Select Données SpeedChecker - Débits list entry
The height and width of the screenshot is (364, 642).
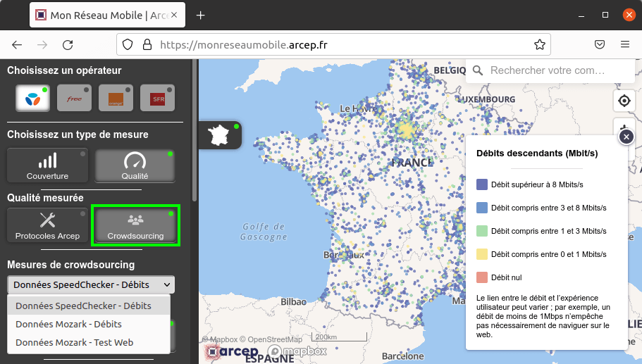[x=83, y=306]
